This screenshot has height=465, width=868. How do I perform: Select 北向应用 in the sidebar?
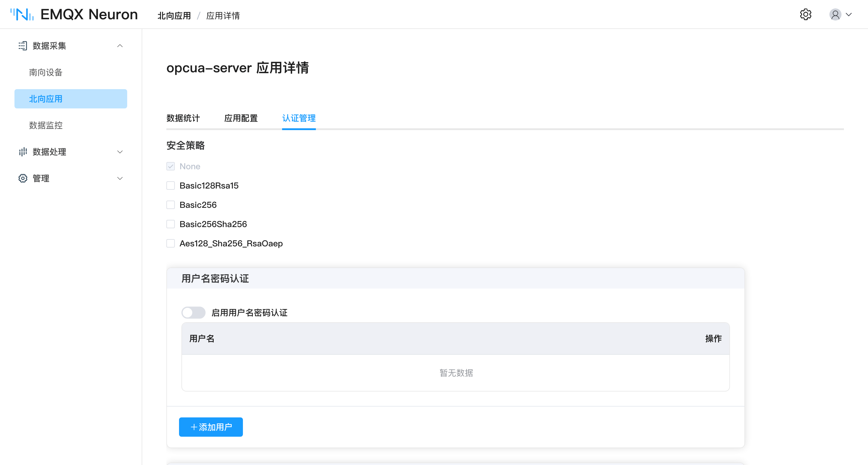[x=71, y=99]
